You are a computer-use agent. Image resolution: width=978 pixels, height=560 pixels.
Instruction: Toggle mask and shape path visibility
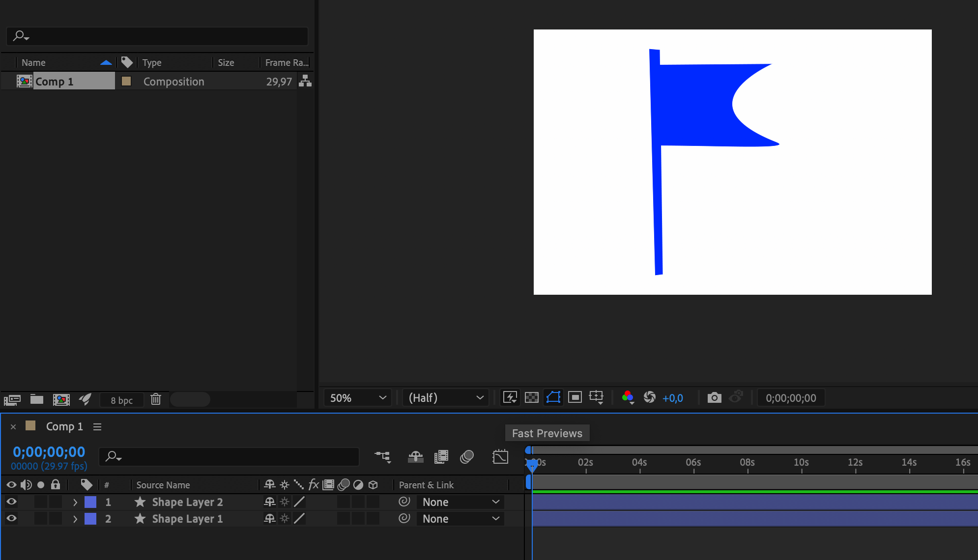pos(553,397)
